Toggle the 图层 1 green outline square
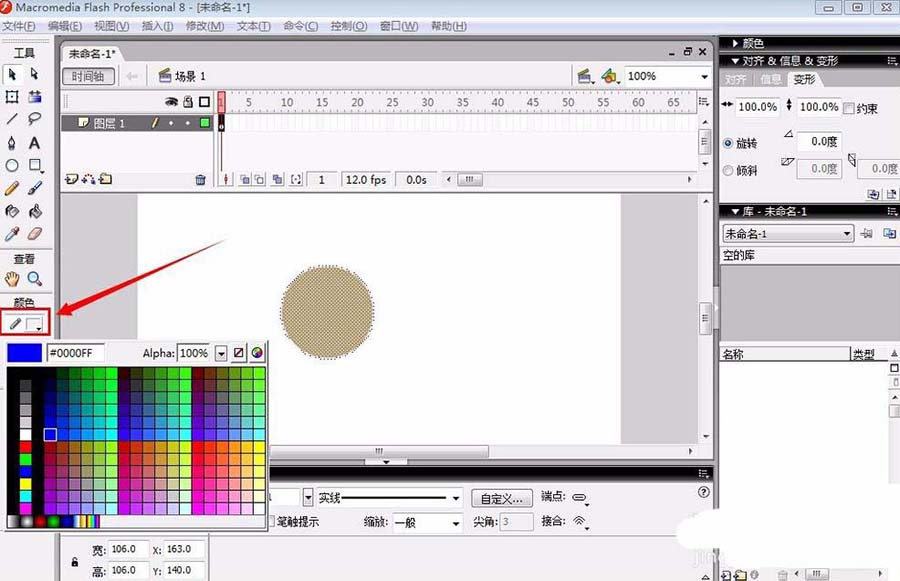 tap(204, 122)
